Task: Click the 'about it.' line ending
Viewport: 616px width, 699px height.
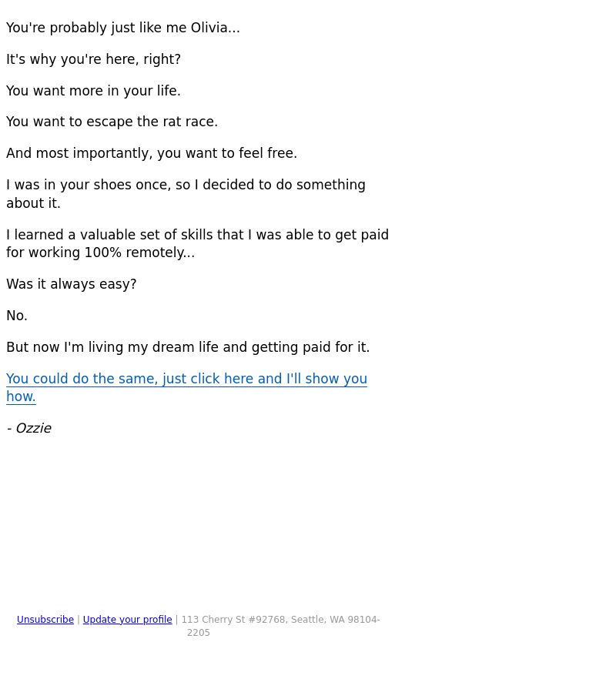Action: tap(33, 203)
